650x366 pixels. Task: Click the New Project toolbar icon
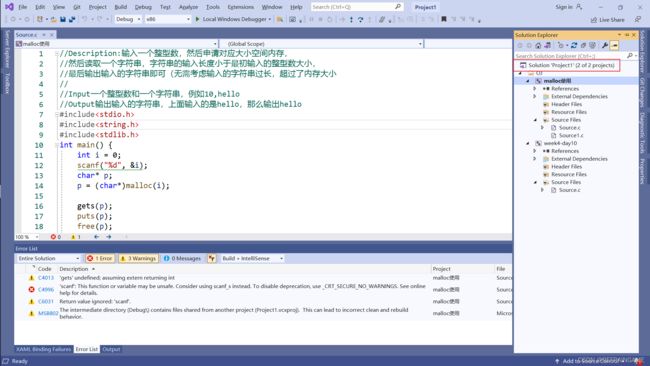[40, 19]
